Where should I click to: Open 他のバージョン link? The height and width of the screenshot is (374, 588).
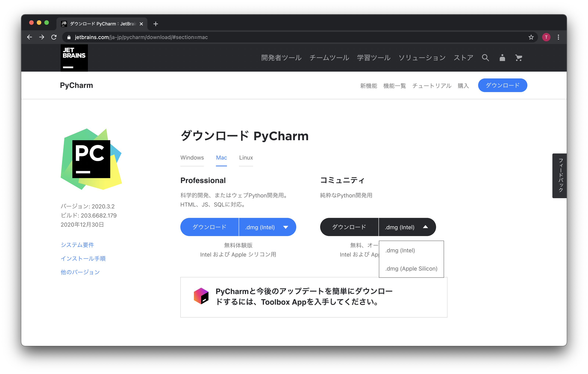[x=80, y=272]
